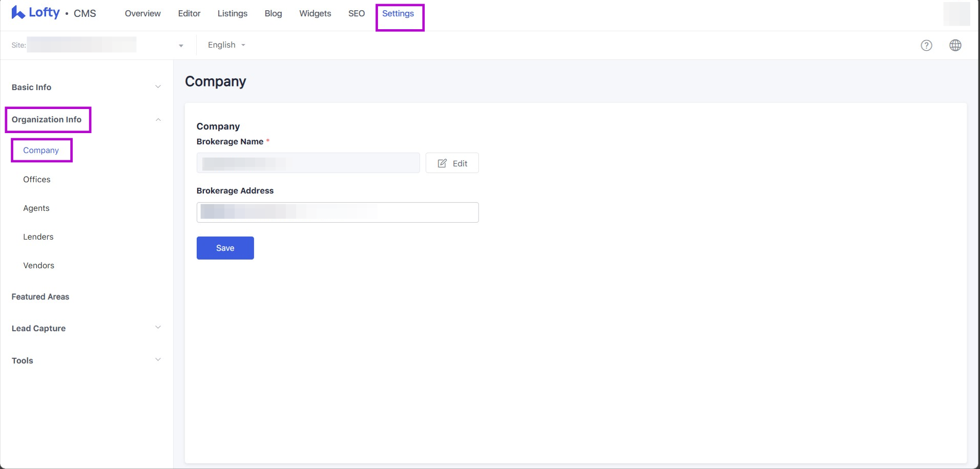Click the Lofty logo icon
This screenshot has width=980, height=469.
pos(18,13)
